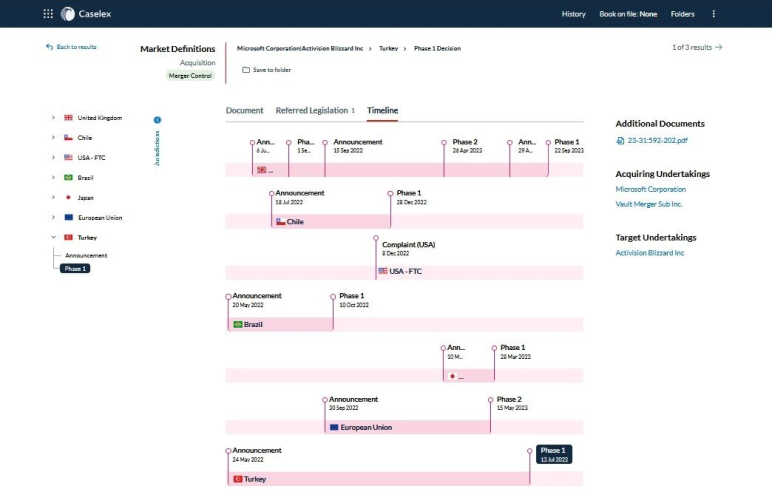Open the Activision Blizzard Inc link
Viewport: 772px width, 500px height.
(650, 253)
